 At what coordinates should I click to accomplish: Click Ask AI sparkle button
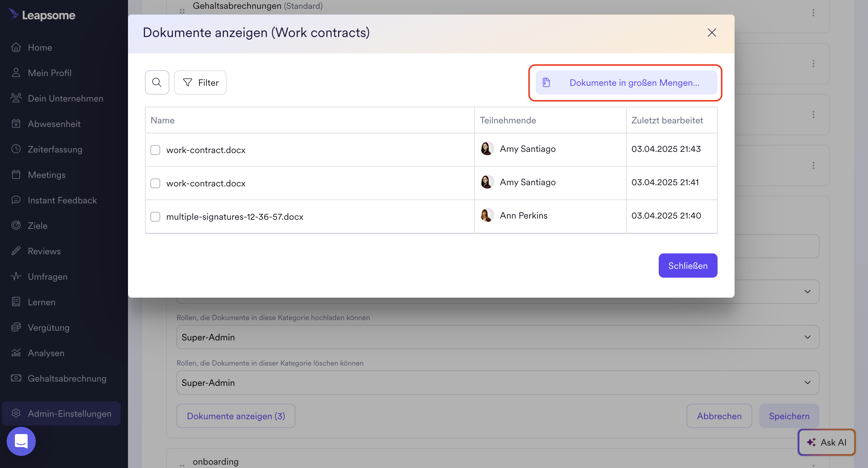tap(826, 442)
